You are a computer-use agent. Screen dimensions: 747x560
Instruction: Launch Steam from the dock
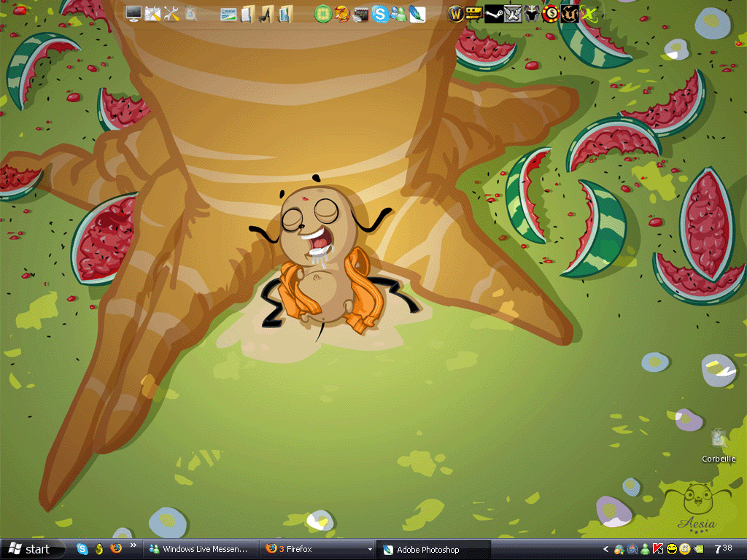coord(494,15)
